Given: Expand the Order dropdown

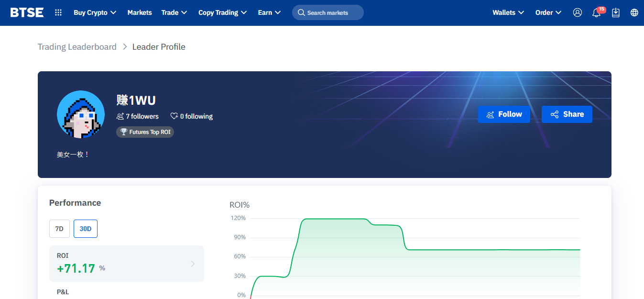Looking at the screenshot, I should coord(548,12).
